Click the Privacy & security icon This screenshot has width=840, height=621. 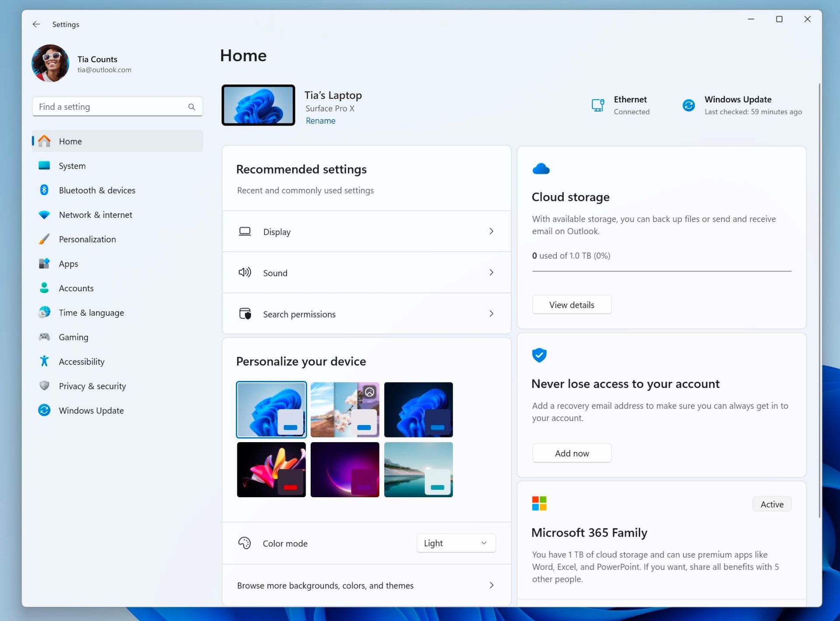click(x=44, y=386)
